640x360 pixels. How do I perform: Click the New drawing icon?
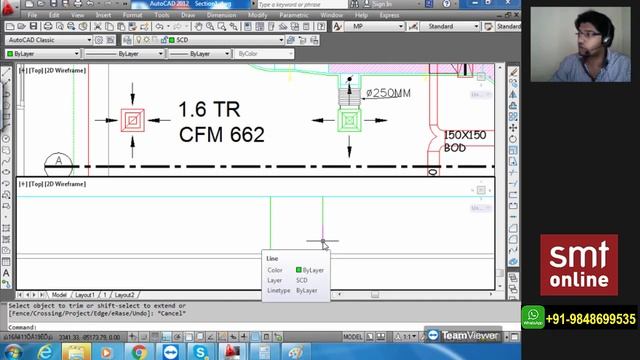point(10,27)
